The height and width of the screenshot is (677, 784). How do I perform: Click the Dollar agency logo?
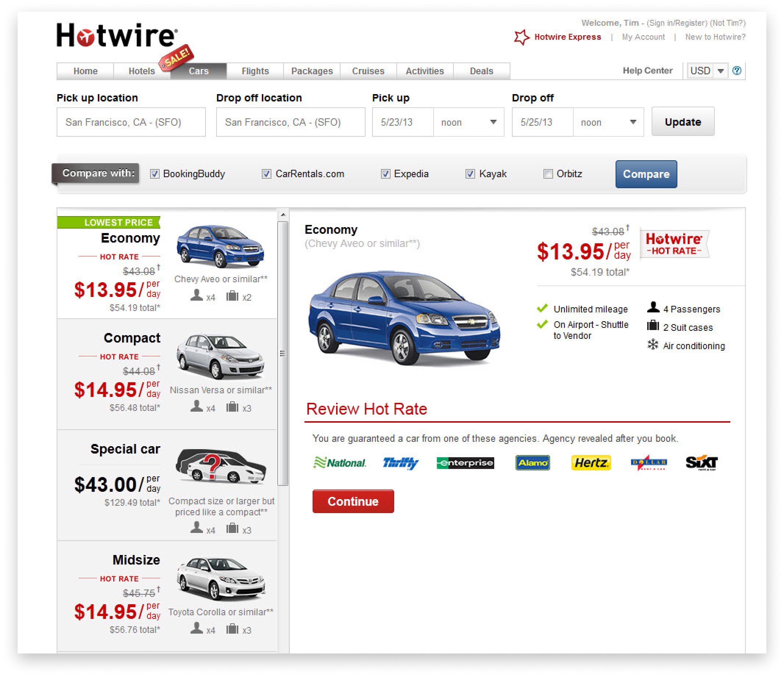649,463
